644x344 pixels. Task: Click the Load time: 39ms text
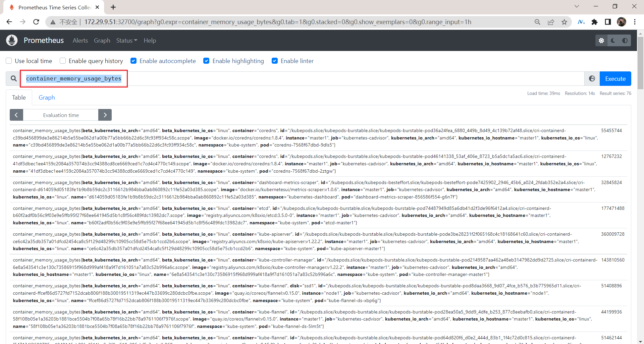(544, 93)
